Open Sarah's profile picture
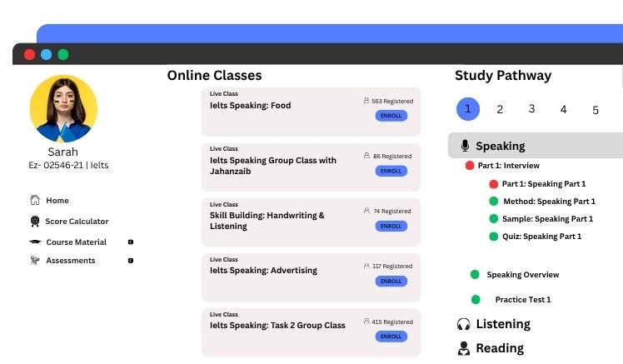The image size is (623, 364). (63, 109)
